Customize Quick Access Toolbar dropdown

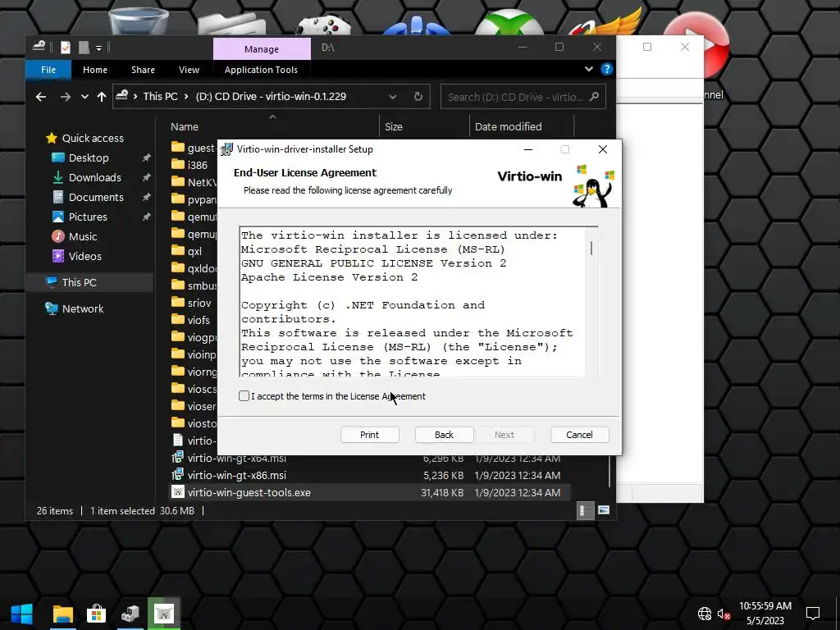point(98,48)
